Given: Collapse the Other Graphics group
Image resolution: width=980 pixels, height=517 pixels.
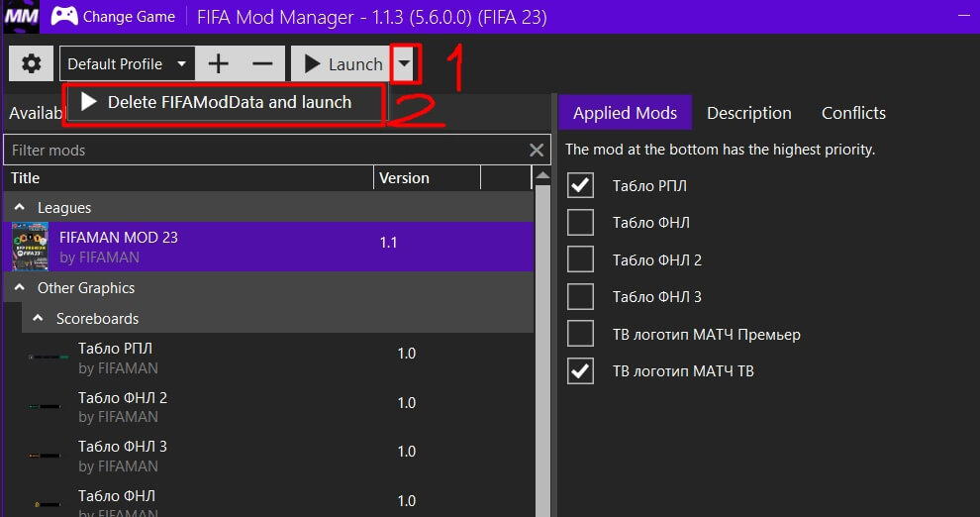Looking at the screenshot, I should click(x=20, y=287).
